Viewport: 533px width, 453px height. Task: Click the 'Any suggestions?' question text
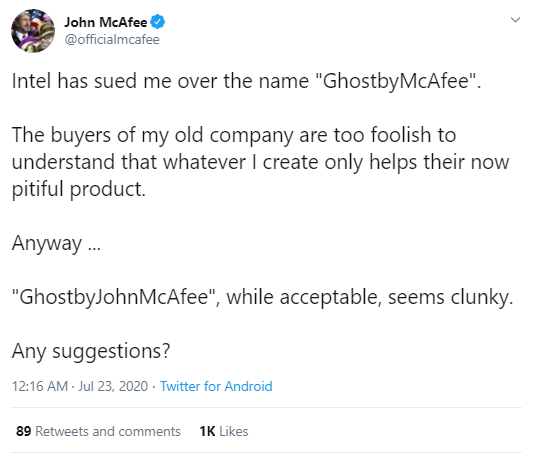coord(91,351)
